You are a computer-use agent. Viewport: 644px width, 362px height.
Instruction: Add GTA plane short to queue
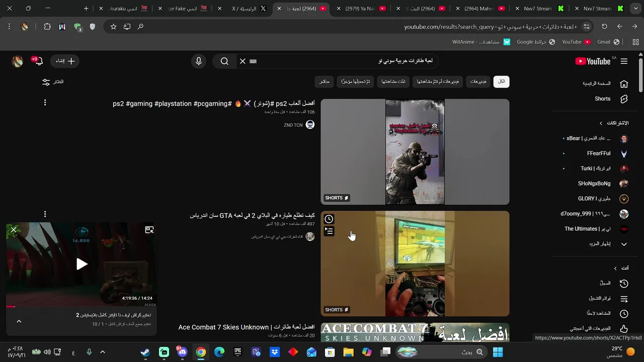coord(329,231)
